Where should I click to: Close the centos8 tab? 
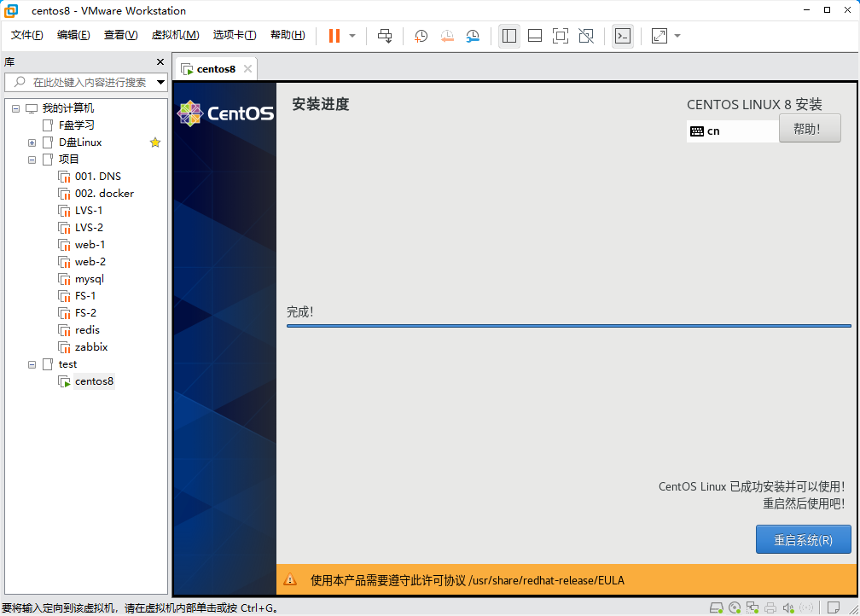(x=248, y=68)
